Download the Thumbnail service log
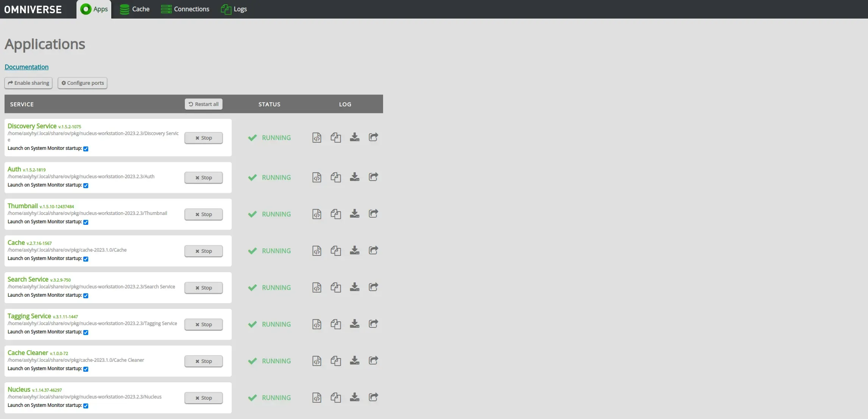This screenshot has height=419, width=868. [x=354, y=213]
